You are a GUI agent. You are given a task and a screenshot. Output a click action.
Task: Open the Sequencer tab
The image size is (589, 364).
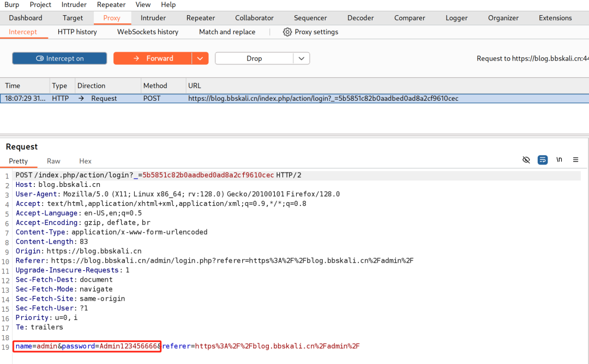point(310,17)
